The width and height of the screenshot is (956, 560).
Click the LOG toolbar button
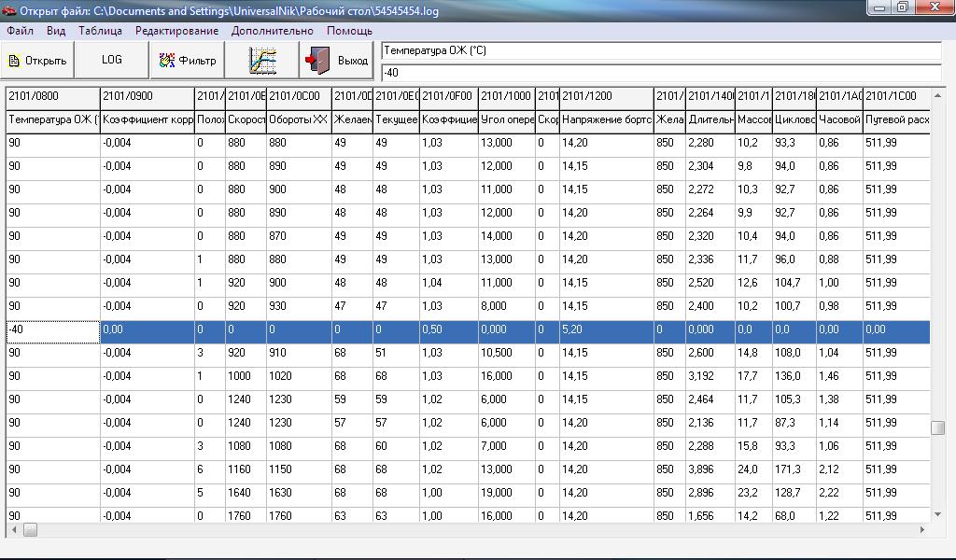click(112, 61)
